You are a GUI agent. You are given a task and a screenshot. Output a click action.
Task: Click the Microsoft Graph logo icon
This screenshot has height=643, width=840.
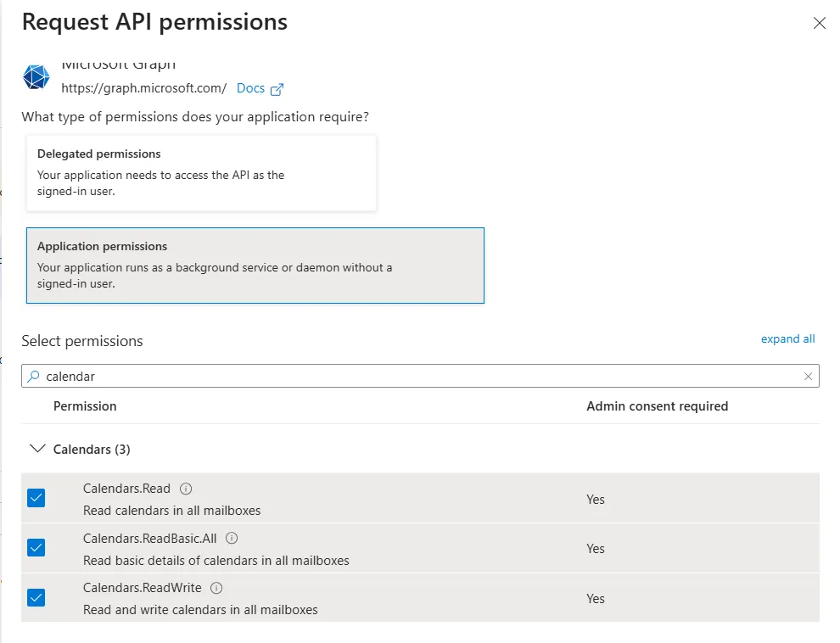pyautogui.click(x=36, y=77)
